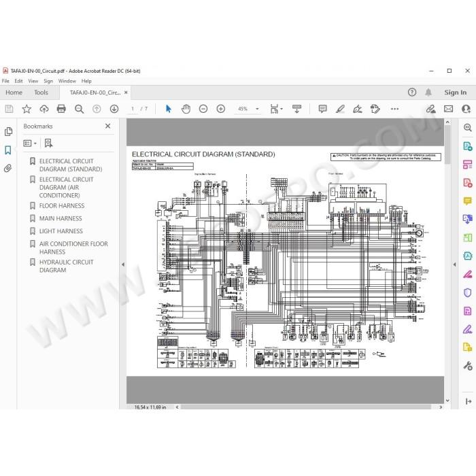
Task: Expand the right tools pane arrow
Action: point(454,265)
